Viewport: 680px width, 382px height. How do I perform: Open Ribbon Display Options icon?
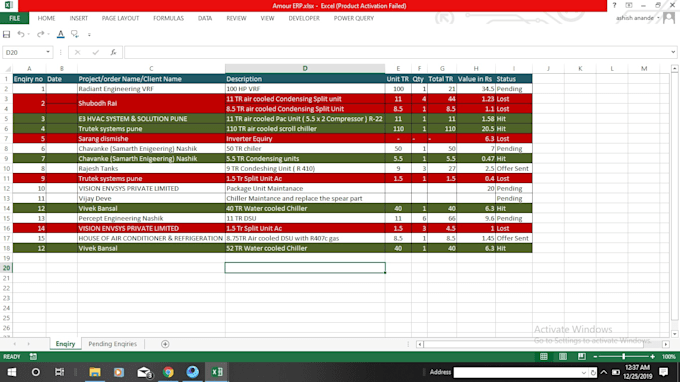pos(629,6)
